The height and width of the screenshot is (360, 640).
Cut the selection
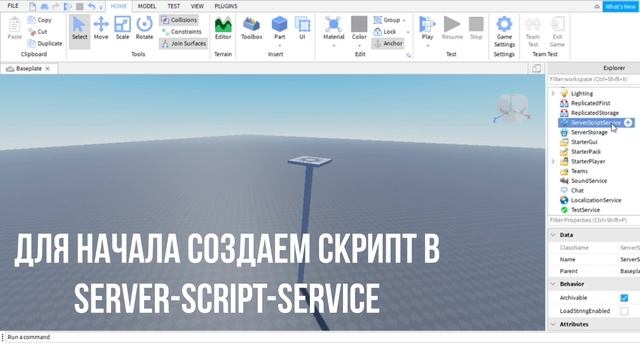38,31
